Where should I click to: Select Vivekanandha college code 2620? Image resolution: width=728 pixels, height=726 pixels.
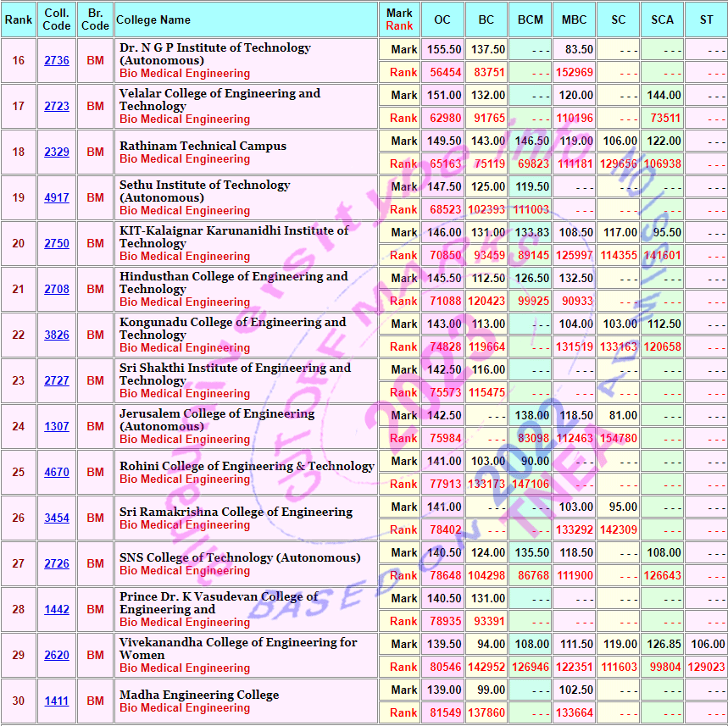coord(57,656)
